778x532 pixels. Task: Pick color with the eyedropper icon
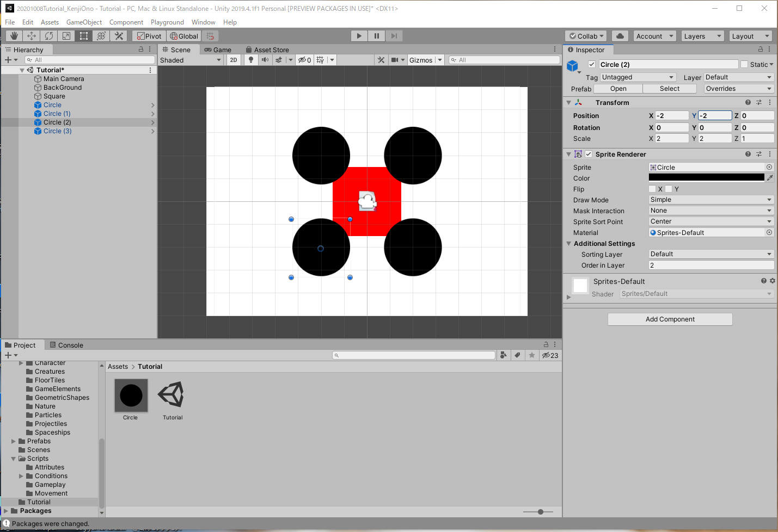click(x=770, y=177)
